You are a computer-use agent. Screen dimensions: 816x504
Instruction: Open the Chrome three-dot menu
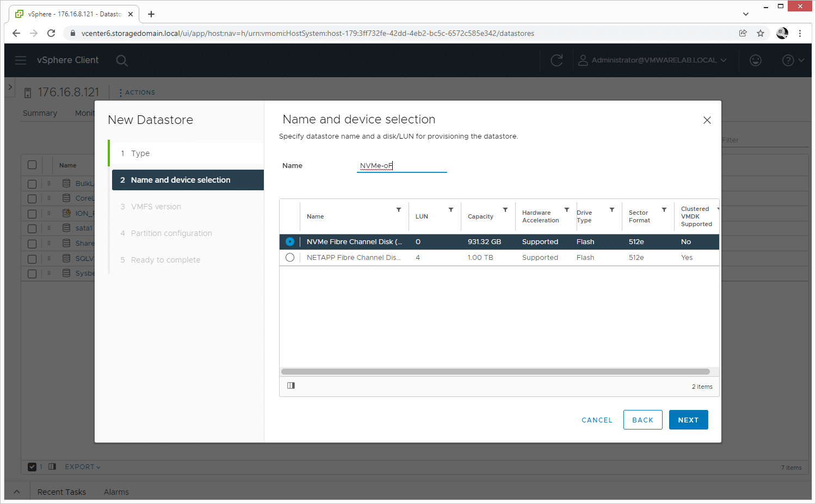pos(800,33)
